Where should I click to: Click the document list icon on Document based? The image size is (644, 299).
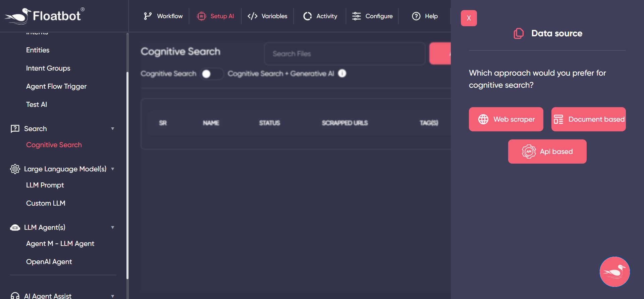click(x=558, y=119)
